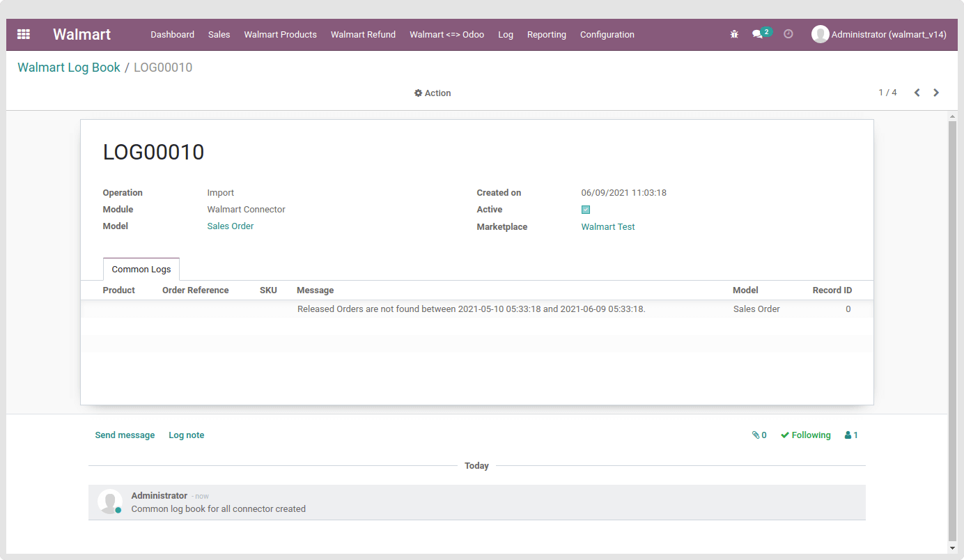Click the Import operation value
Screen dimensions: 964x560
point(221,193)
